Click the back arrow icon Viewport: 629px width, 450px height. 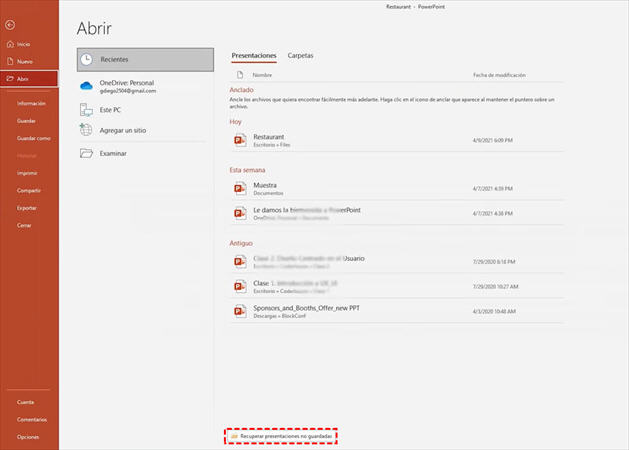10,25
